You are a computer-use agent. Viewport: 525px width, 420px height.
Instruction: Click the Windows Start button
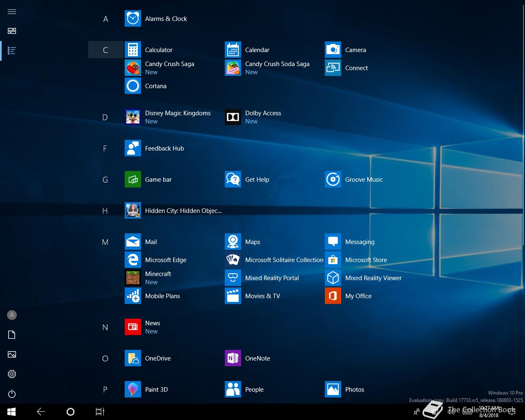click(x=11, y=412)
